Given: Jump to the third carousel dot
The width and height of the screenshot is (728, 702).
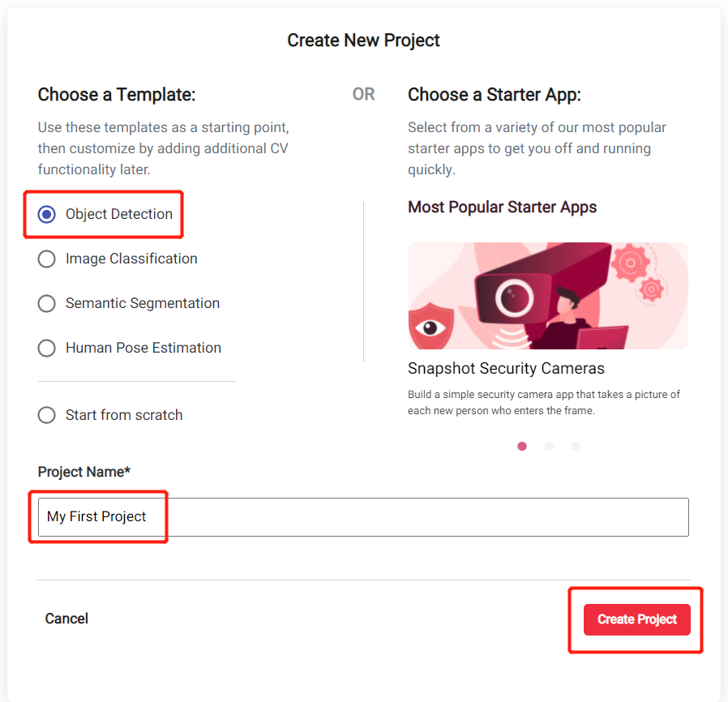Looking at the screenshot, I should [576, 446].
